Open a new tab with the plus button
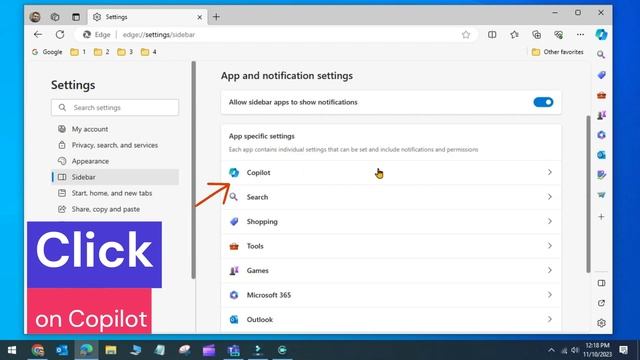 tap(216, 17)
